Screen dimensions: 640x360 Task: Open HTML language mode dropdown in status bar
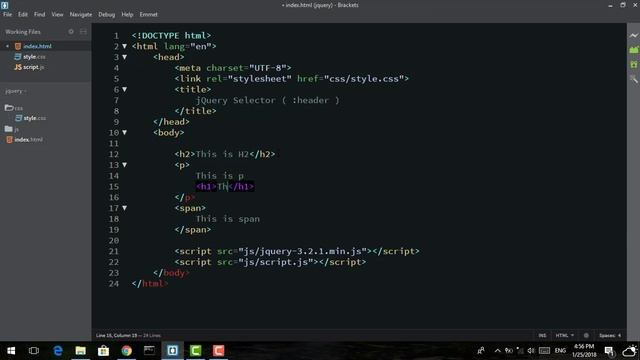coord(564,336)
